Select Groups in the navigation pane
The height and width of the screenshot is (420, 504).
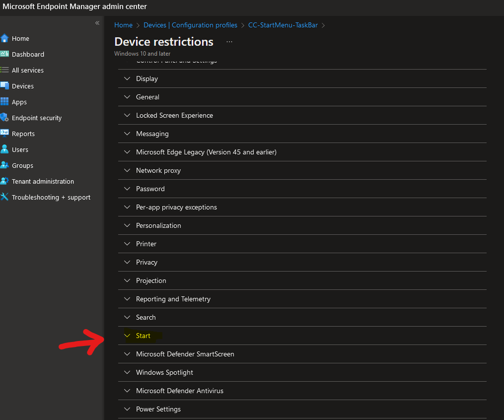tap(23, 165)
